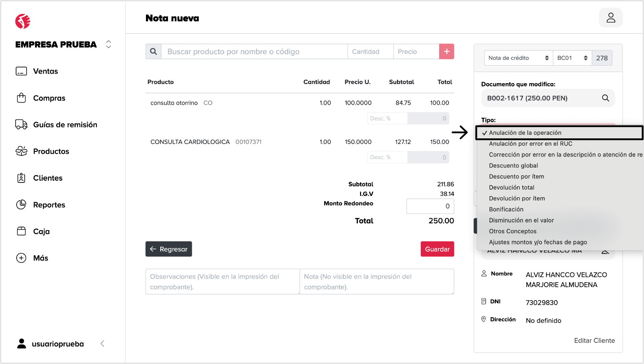Click the Guardar button

tap(437, 249)
